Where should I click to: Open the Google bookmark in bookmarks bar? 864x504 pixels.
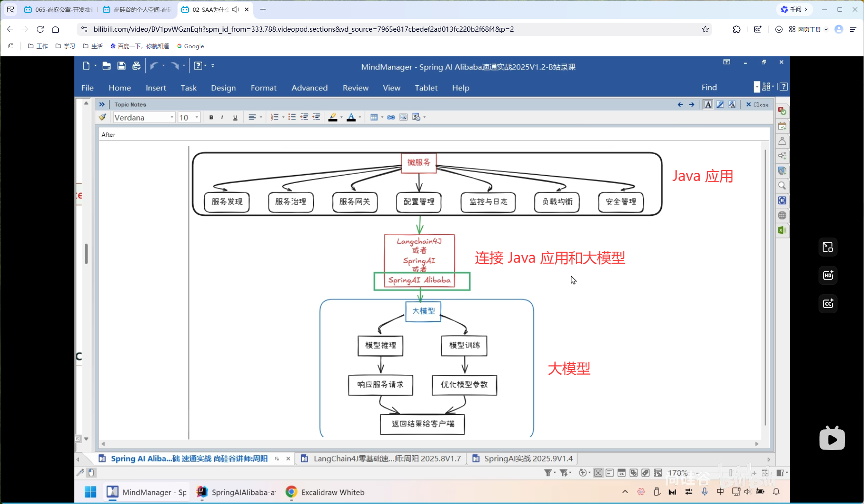[190, 46]
